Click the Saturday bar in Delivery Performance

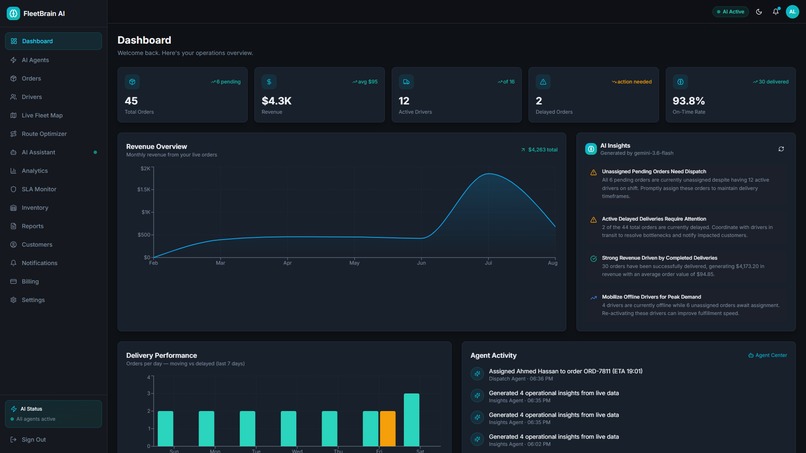[x=412, y=420]
